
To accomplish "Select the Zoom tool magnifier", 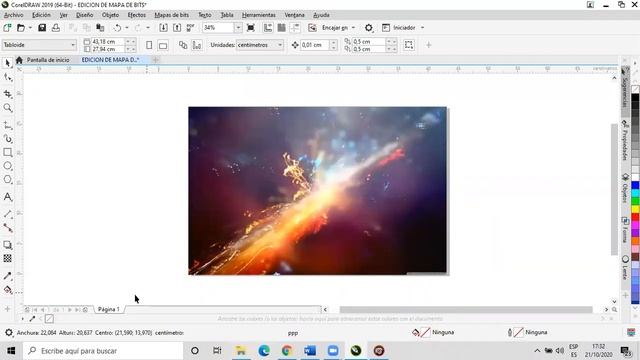I will (x=7, y=108).
